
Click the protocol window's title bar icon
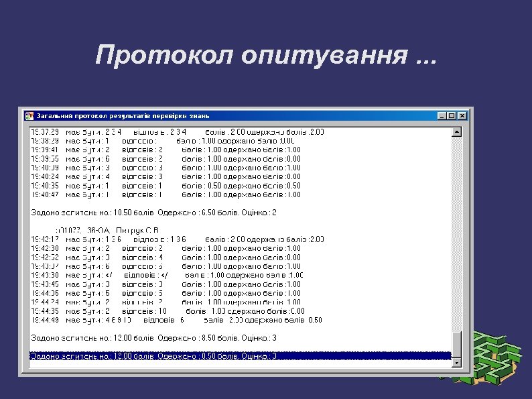(29, 116)
